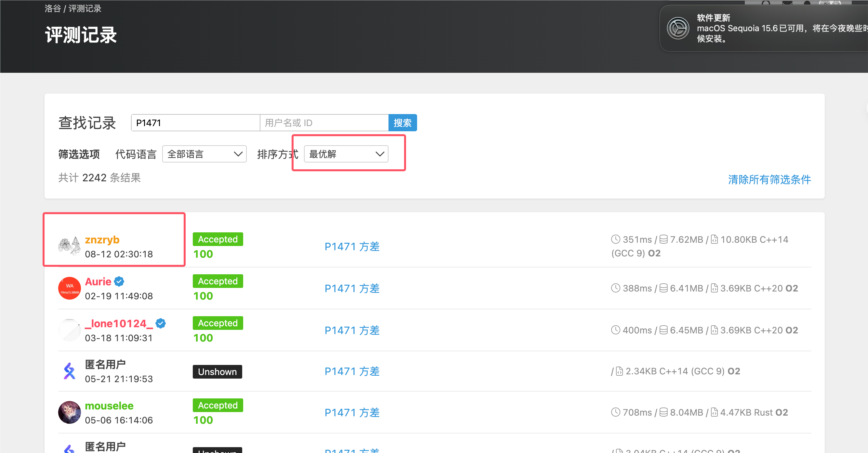Open the 代码语言 dropdown showing 全部语言
This screenshot has height=453, width=868.
[x=204, y=154]
